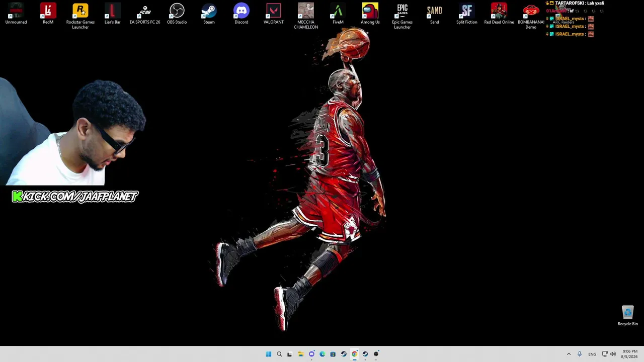The width and height of the screenshot is (644, 362).
Task: Open the ENG input language switcher
Action: coord(592,354)
